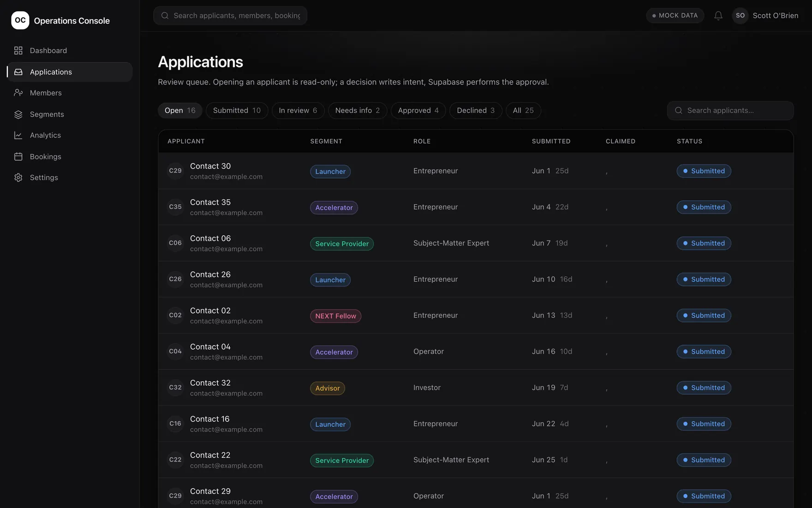Select the Declined tab
This screenshot has width=812, height=508.
[476, 110]
